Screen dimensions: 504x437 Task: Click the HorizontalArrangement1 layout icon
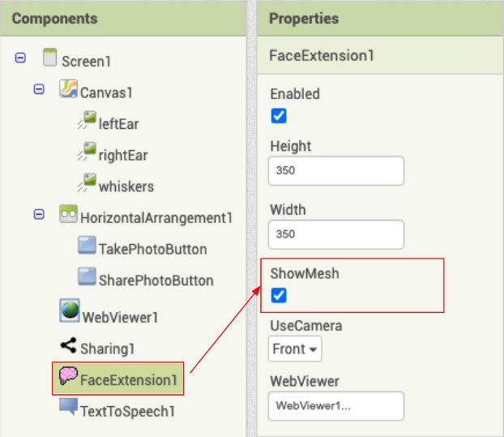click(x=68, y=214)
